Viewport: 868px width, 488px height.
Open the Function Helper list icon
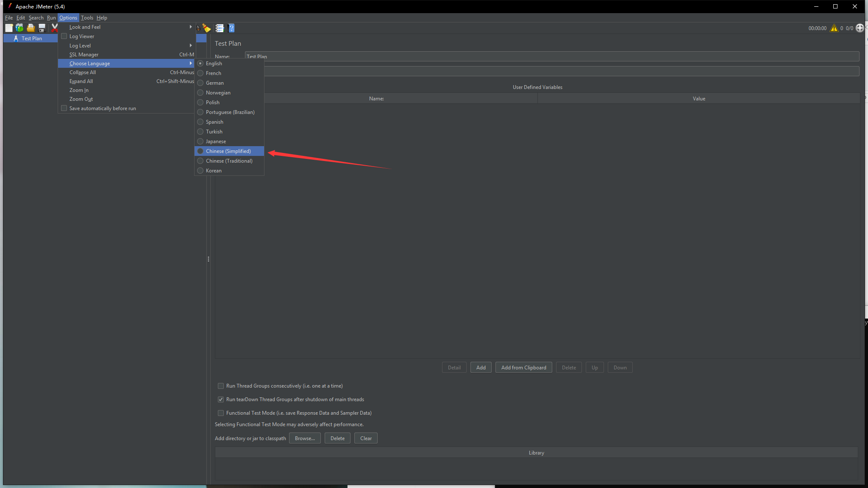click(x=220, y=28)
